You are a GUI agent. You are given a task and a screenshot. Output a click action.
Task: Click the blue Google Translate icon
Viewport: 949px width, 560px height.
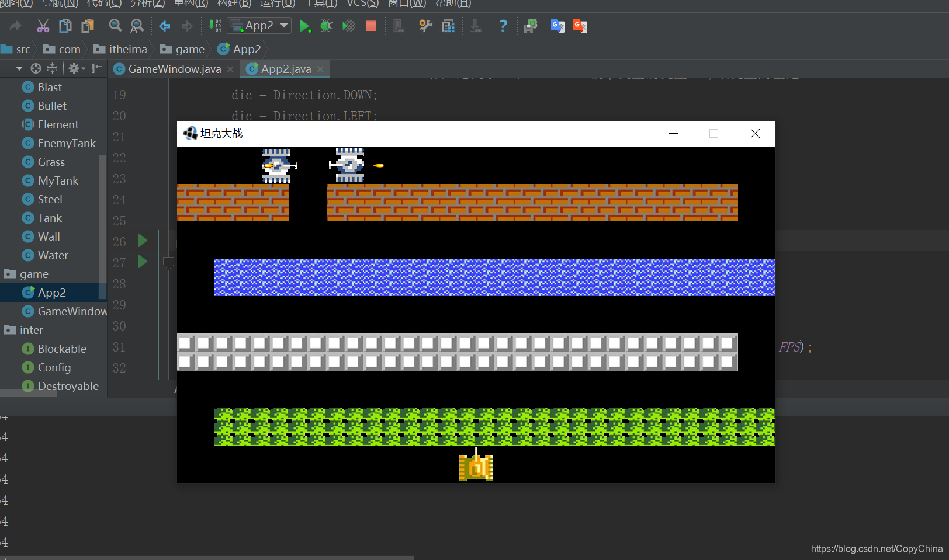(x=558, y=26)
